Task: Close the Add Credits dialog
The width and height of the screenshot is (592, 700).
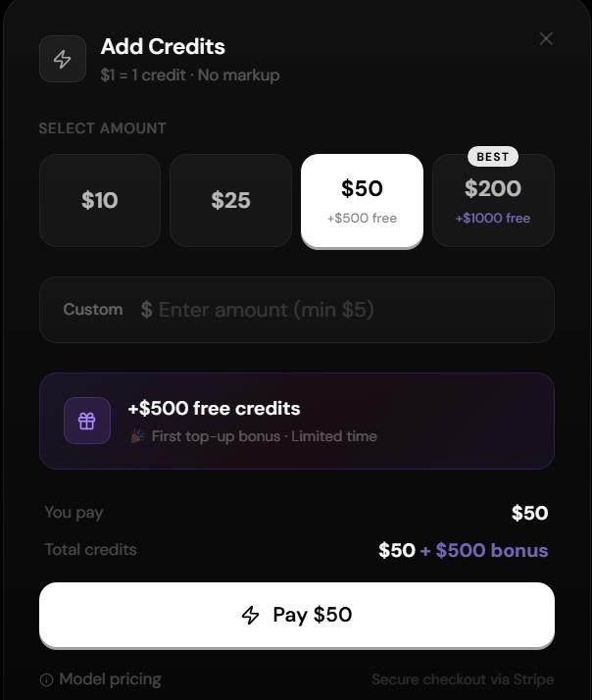Action: coord(546,39)
